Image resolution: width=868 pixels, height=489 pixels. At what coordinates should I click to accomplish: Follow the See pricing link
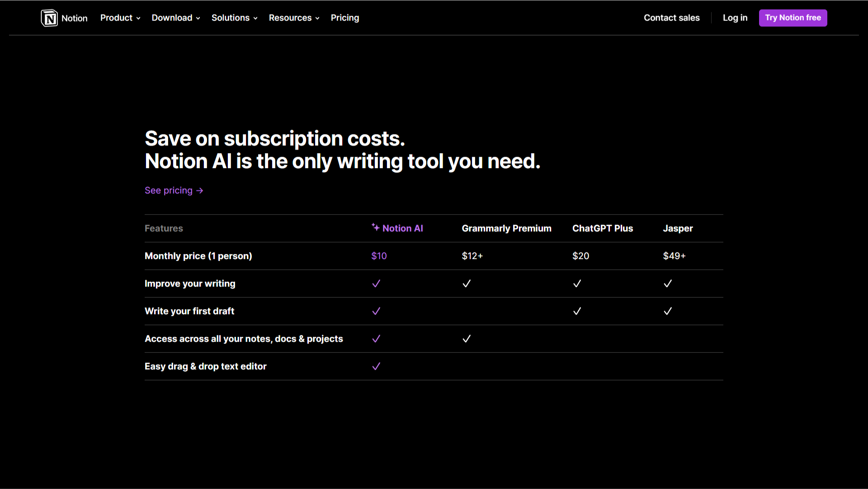(x=174, y=190)
